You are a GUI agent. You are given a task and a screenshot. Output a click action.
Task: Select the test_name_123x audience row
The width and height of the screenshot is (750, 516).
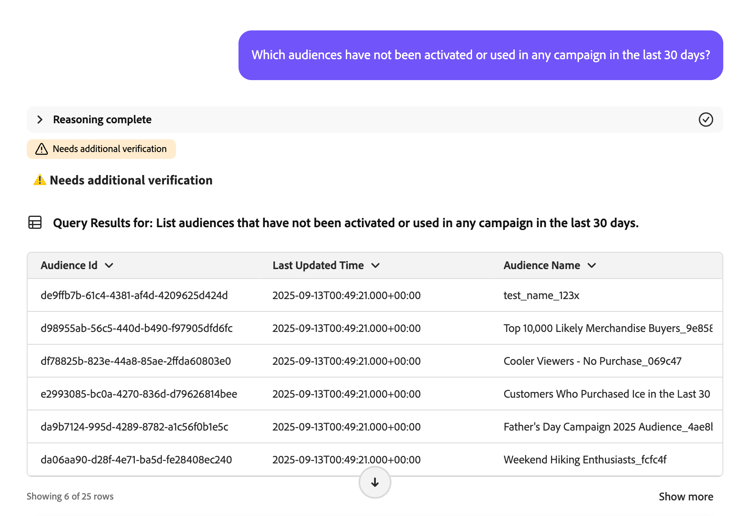coord(541,296)
